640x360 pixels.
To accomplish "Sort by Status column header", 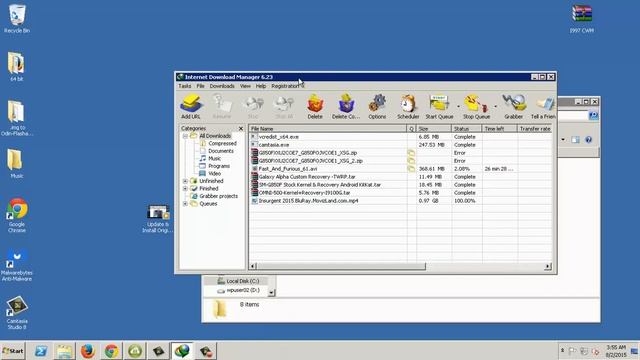I will click(467, 129).
